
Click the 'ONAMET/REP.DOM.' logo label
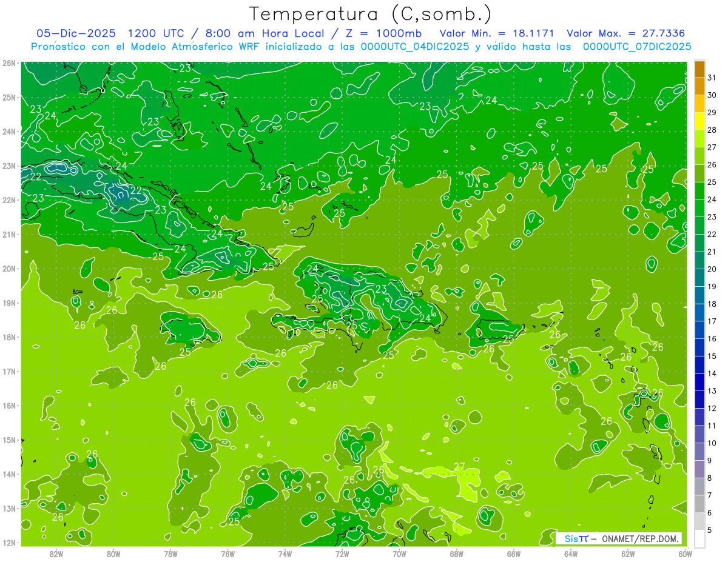pyautogui.click(x=639, y=538)
